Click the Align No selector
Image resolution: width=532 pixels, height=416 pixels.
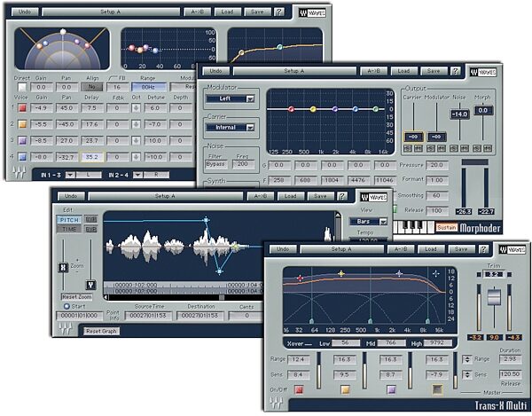click(92, 87)
